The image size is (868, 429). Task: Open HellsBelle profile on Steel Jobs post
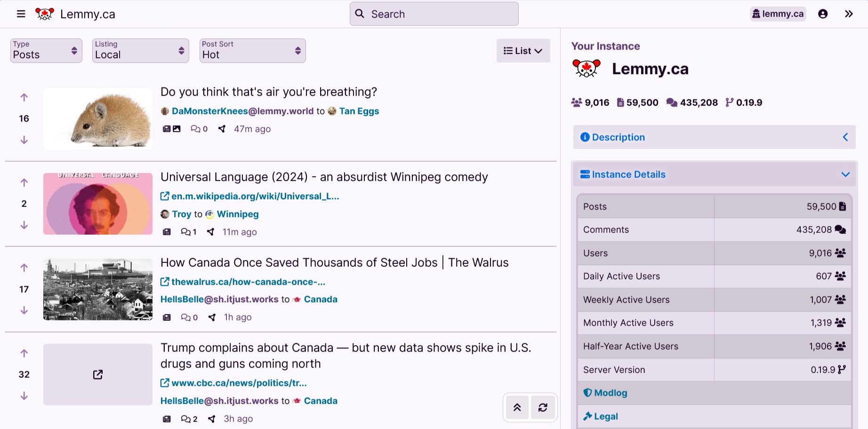(x=219, y=300)
